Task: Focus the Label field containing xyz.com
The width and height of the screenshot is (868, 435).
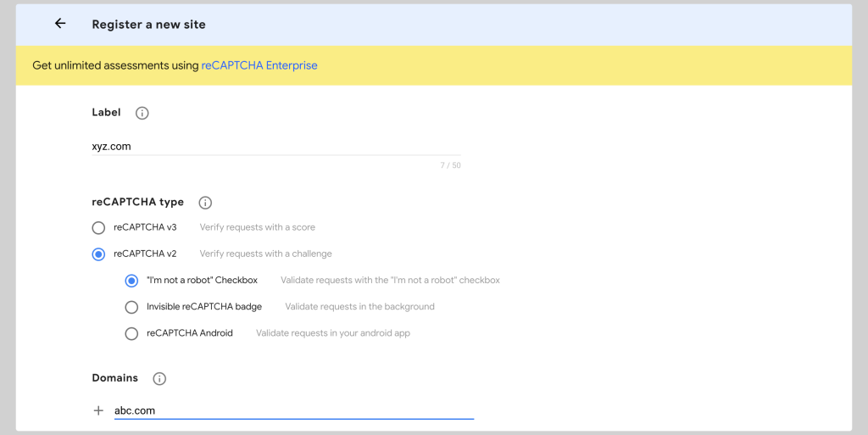Action: coord(276,147)
